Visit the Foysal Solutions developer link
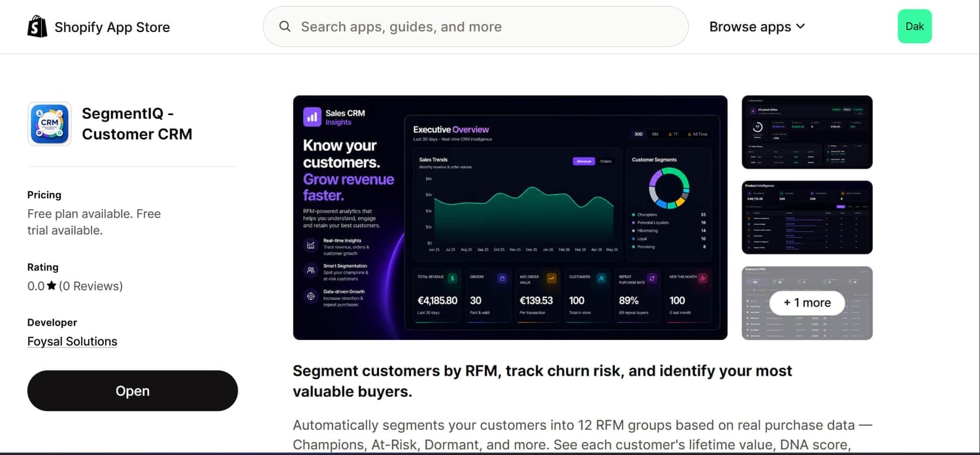This screenshot has height=455, width=980. coord(73,341)
